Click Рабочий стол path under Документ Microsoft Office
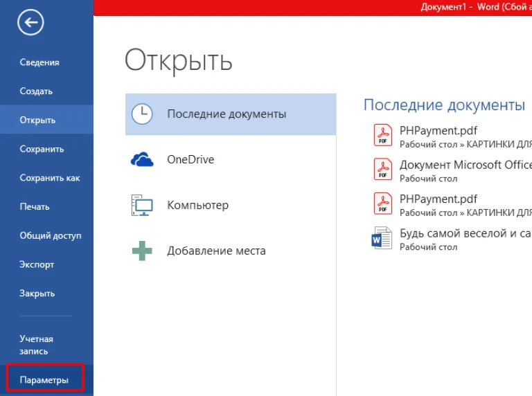This screenshot has width=532, height=396. 429,179
